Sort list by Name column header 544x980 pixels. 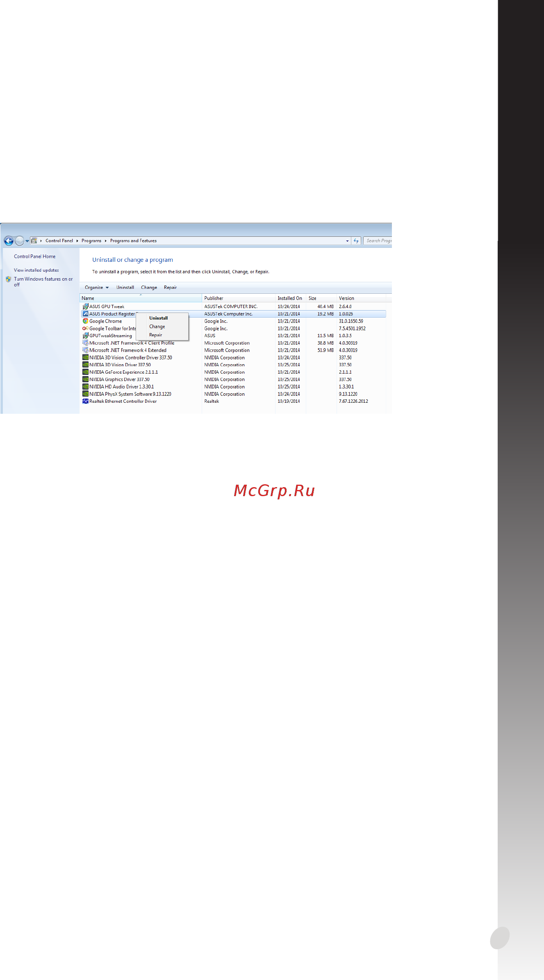141,298
